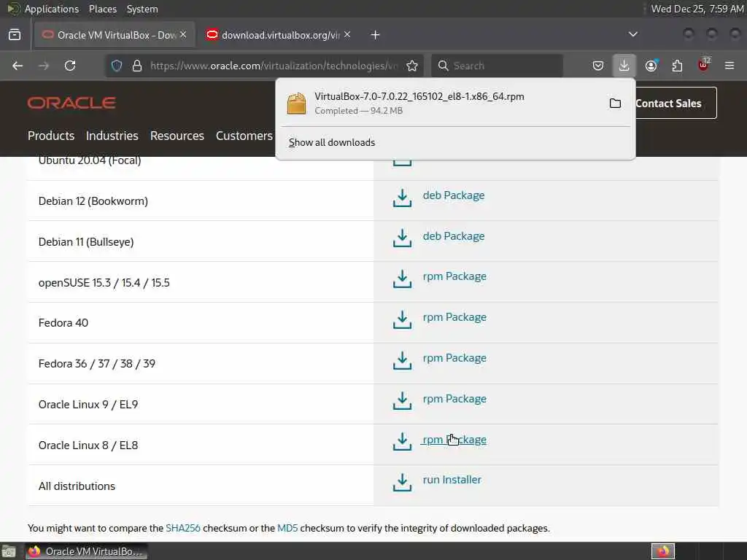This screenshot has width=747, height=560.
Task: Open a new browser tab
Action: pyautogui.click(x=376, y=35)
